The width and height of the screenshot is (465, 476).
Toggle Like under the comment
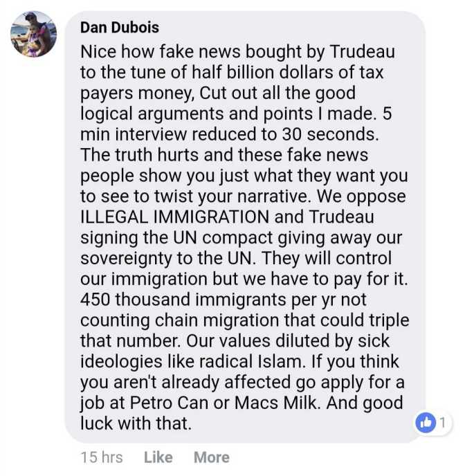[158, 457]
